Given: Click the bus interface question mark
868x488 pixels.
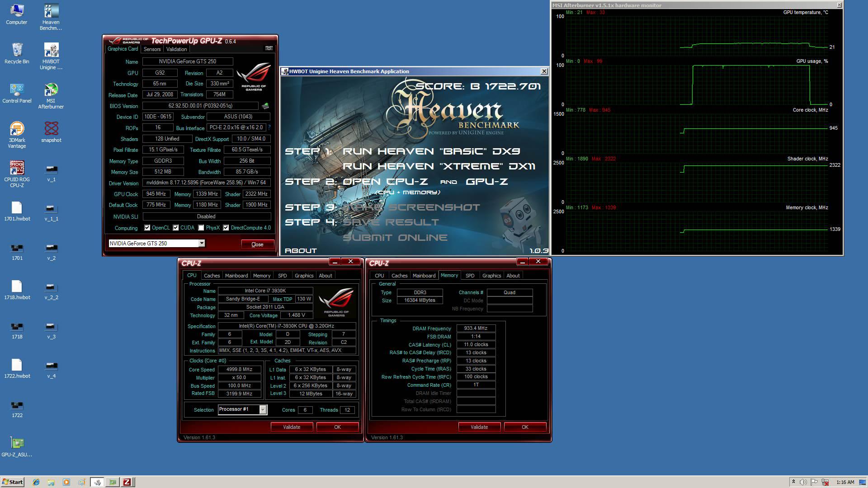Looking at the screenshot, I should click(269, 127).
